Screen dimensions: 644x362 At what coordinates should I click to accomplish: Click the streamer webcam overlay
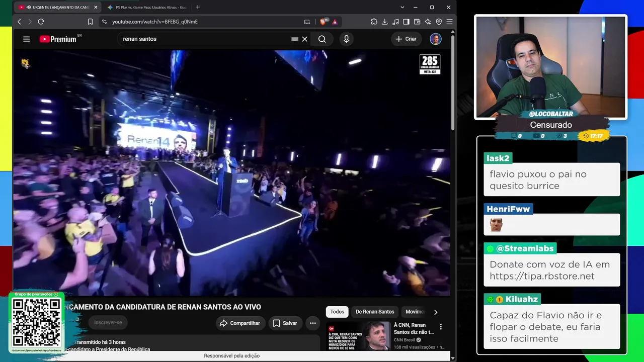click(x=551, y=67)
